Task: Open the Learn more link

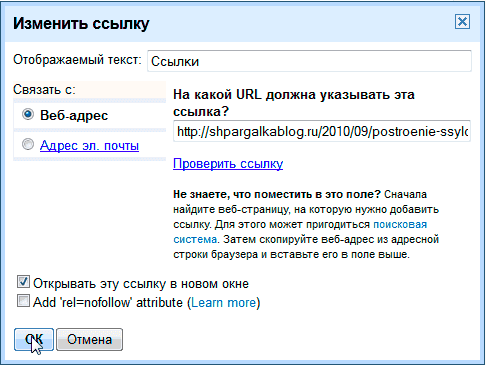Action: pos(223,303)
